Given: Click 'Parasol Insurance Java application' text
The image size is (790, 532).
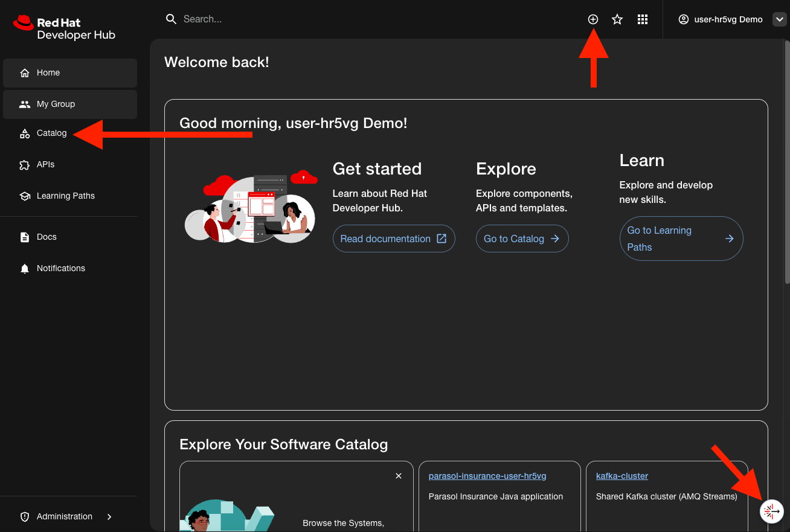Looking at the screenshot, I should 496,496.
